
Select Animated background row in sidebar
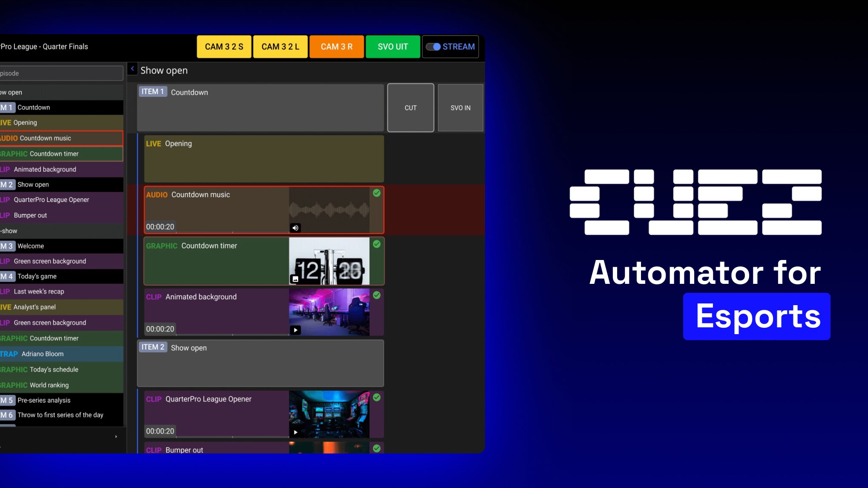(61, 169)
